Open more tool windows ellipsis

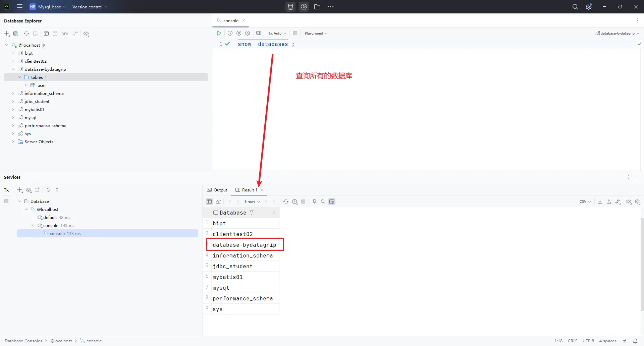pyautogui.click(x=331, y=7)
